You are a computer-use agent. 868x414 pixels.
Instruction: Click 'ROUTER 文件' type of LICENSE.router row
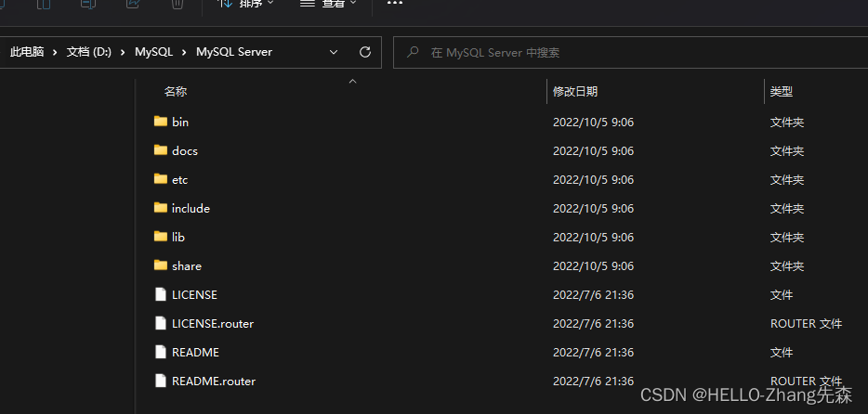tap(806, 323)
